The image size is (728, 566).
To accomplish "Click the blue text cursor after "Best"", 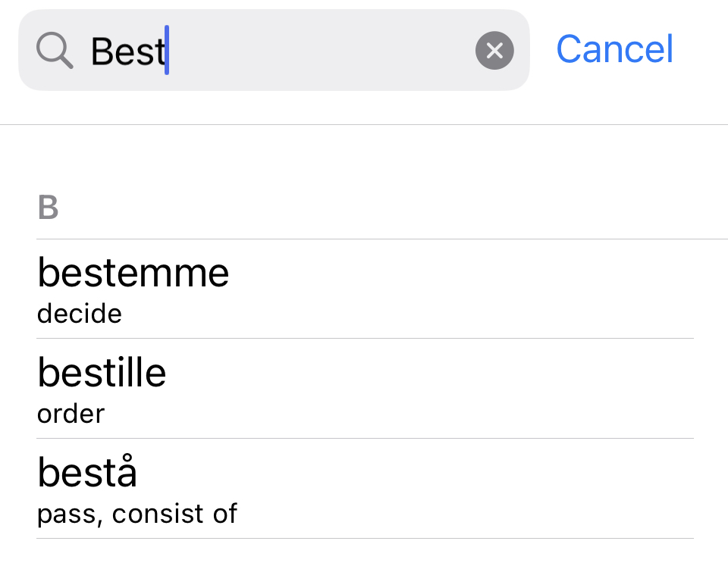I will pos(167,51).
